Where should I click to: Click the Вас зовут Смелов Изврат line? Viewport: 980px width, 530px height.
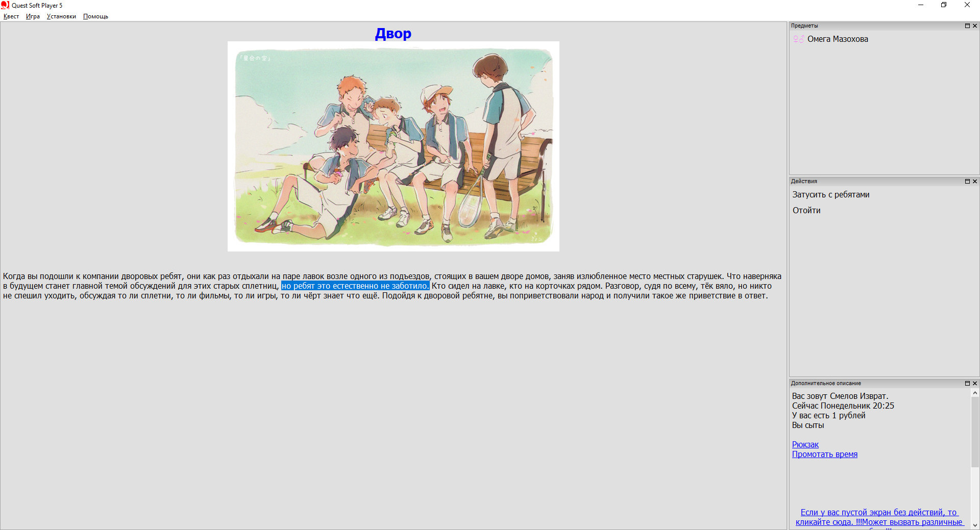click(840, 396)
